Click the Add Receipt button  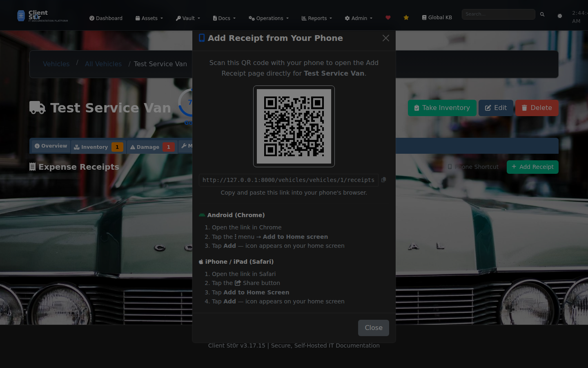coord(532,167)
